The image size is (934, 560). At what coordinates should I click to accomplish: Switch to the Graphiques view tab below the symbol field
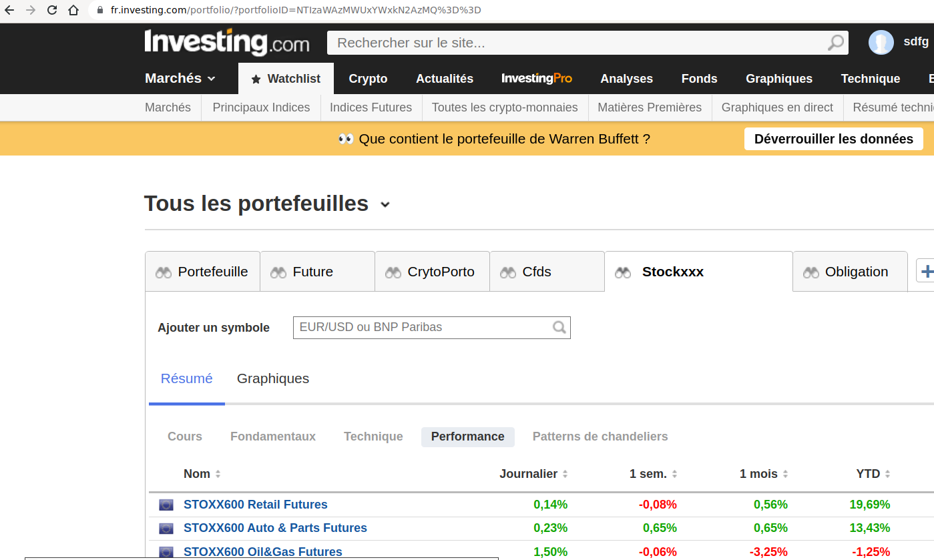point(273,378)
